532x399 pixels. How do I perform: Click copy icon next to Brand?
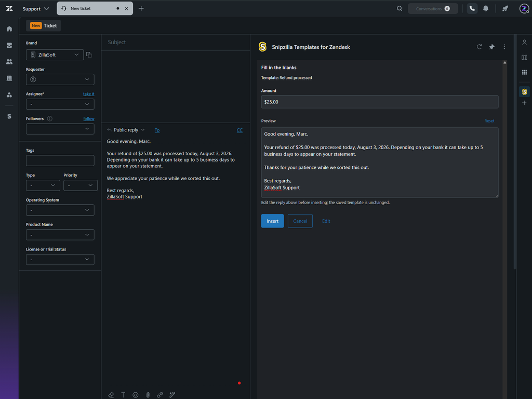(x=89, y=55)
